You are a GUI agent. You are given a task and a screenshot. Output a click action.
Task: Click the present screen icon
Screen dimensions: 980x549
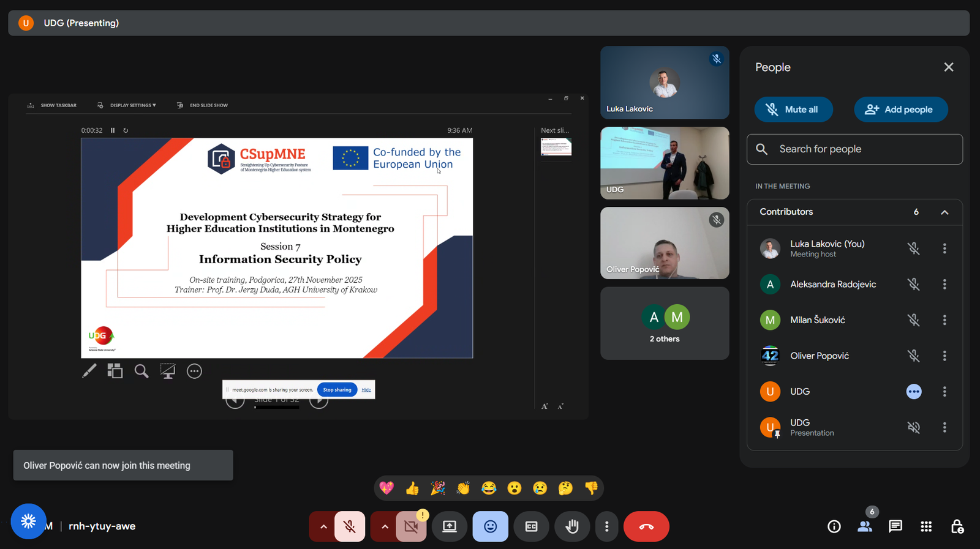(x=450, y=526)
